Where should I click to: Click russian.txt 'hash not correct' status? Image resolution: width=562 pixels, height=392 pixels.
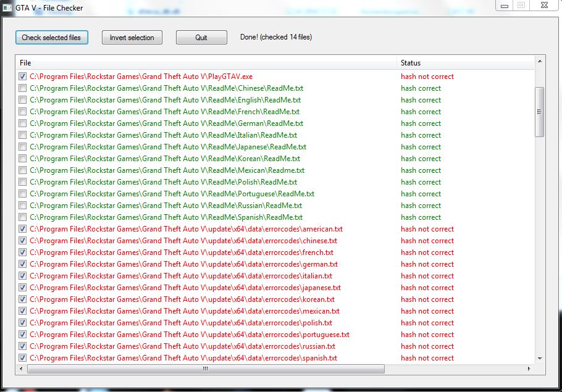pos(427,346)
